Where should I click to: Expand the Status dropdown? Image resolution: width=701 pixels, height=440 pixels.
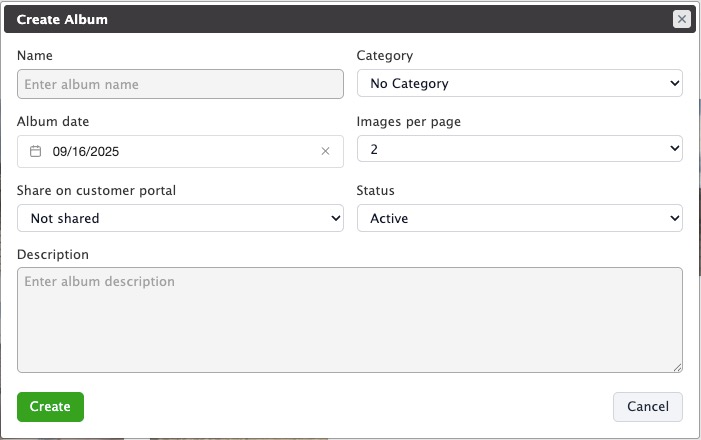click(x=519, y=218)
